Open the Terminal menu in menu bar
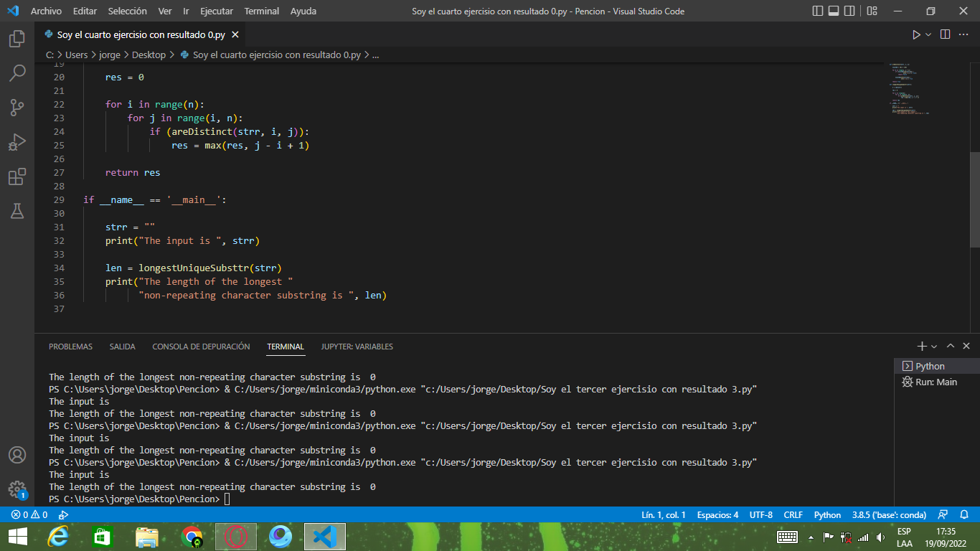 (261, 11)
